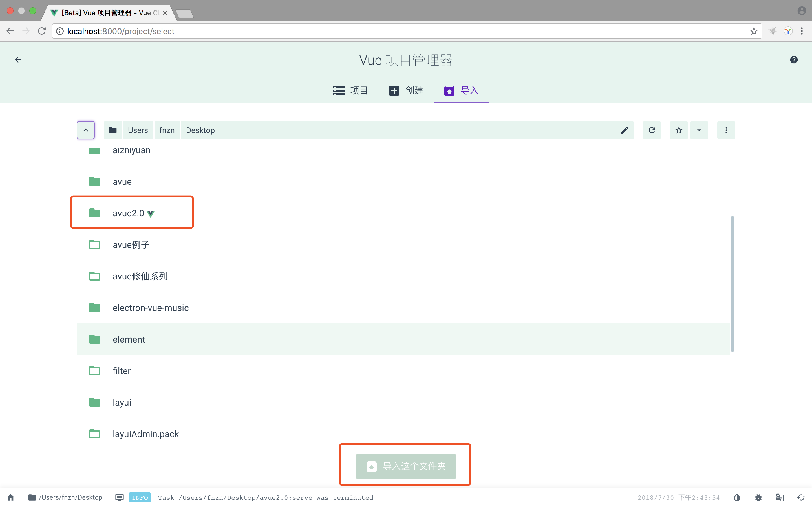Screen dimensions: 812x507
Task: Click the help question mark icon
Action: (x=794, y=60)
